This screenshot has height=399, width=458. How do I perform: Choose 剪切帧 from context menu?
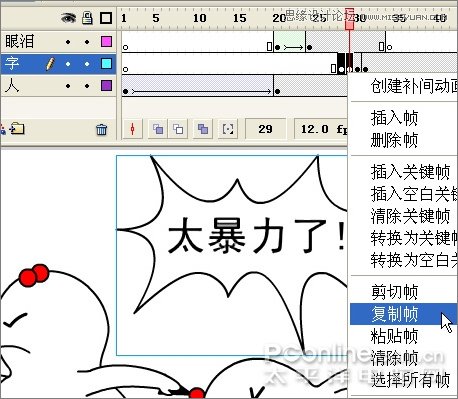pyautogui.click(x=403, y=292)
